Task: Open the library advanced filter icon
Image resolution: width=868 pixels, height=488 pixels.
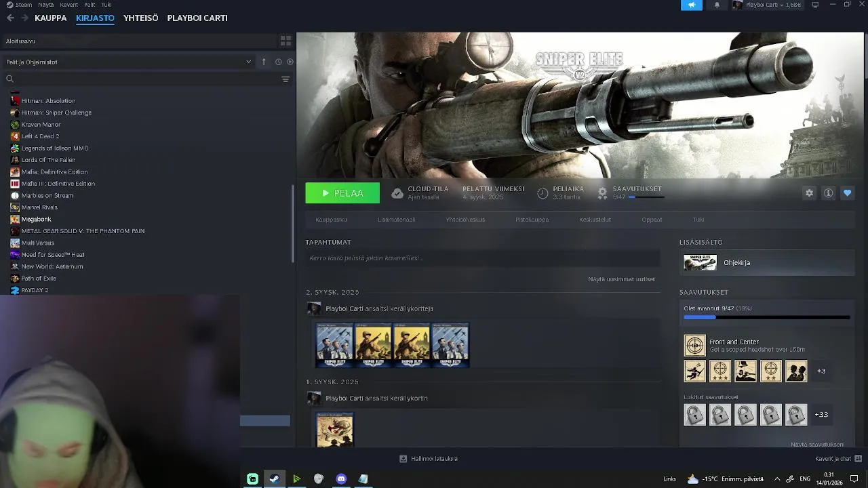Action: [x=285, y=79]
